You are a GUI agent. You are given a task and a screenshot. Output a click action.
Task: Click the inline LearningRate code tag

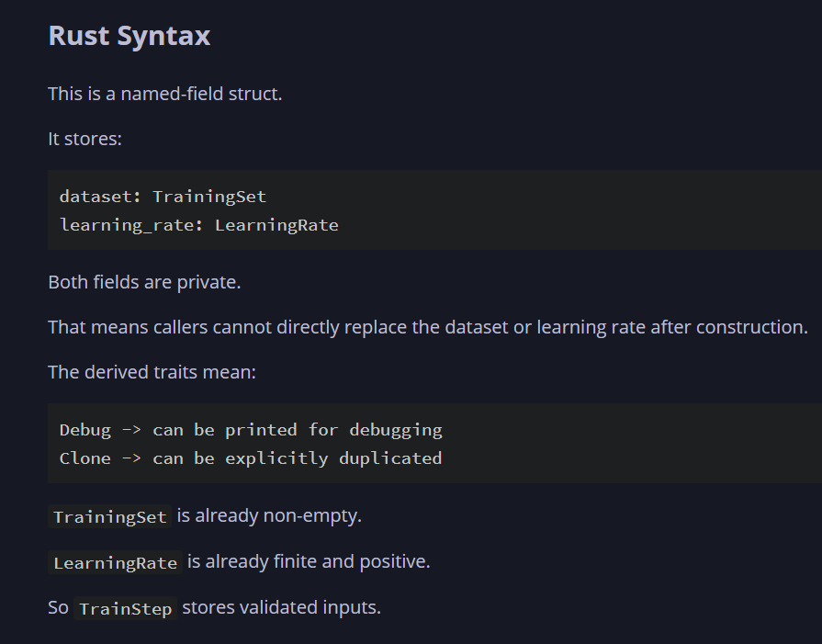click(x=116, y=563)
